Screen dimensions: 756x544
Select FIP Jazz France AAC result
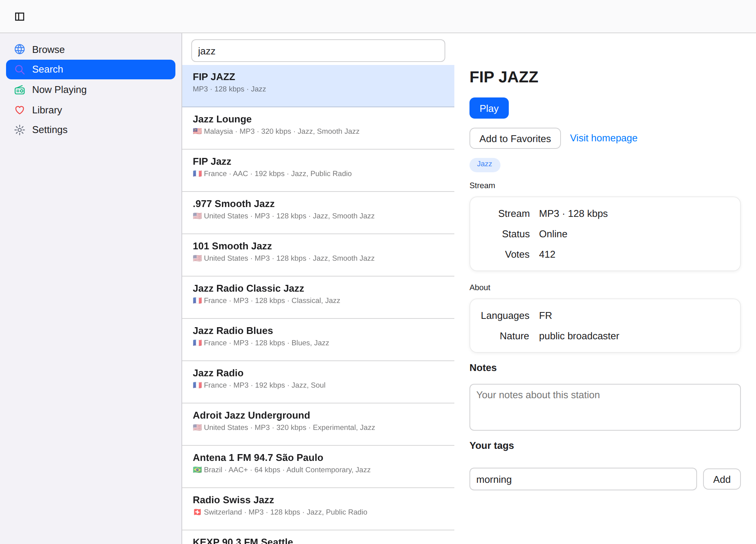318,170
